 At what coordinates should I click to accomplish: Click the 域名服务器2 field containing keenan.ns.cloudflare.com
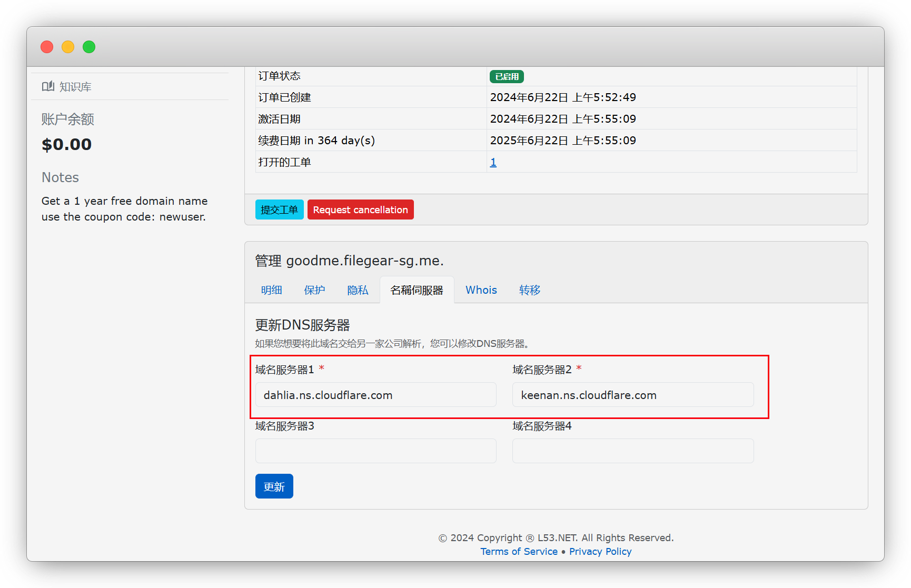632,395
